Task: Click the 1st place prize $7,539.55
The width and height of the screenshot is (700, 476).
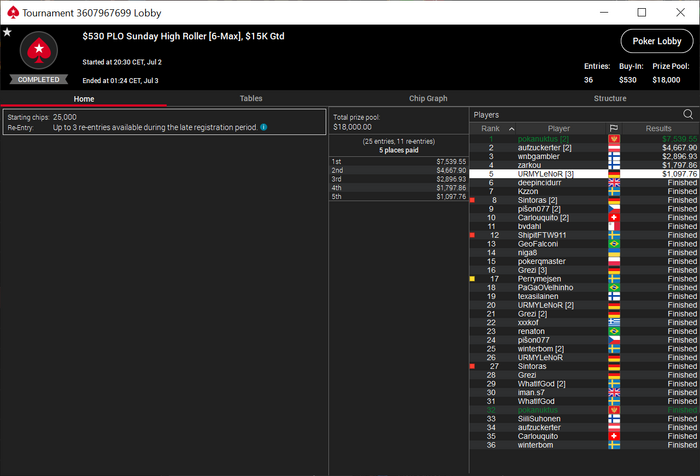Action: pos(451,162)
